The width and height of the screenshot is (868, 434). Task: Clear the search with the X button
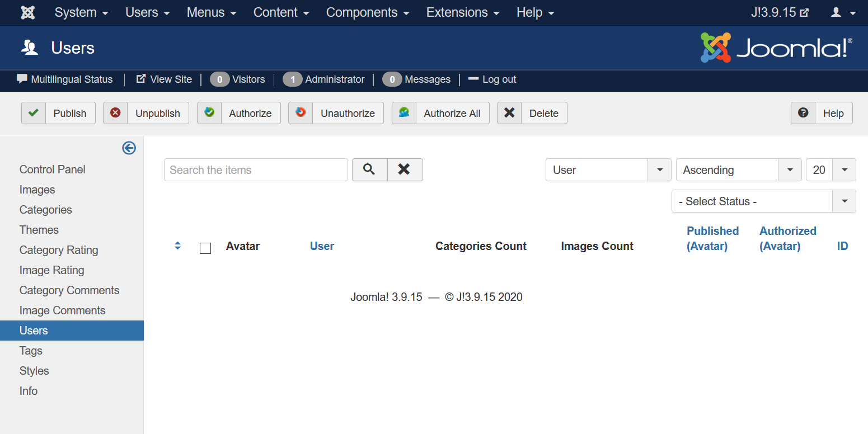tap(404, 169)
